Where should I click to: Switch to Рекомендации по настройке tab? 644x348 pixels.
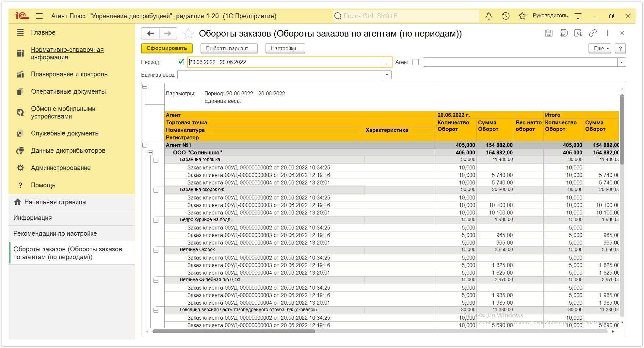click(x=72, y=233)
